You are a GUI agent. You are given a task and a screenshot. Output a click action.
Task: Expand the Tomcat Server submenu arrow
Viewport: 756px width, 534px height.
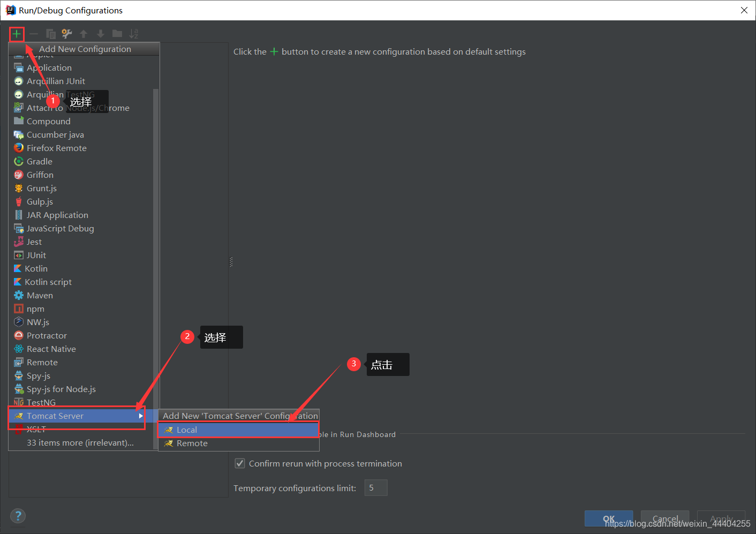[x=141, y=416]
